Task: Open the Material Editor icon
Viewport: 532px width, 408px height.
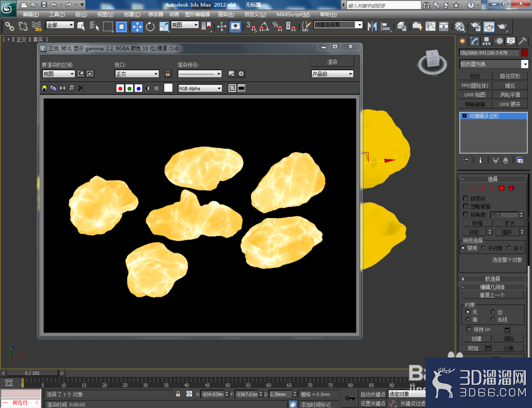Action: [460, 27]
